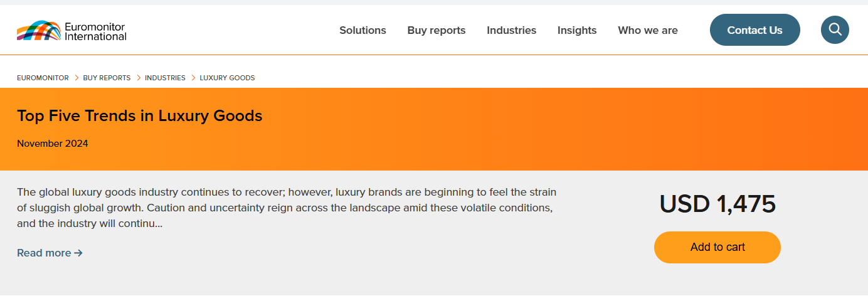Click the November 2024 date text
The width and height of the screenshot is (868, 296).
point(53,144)
